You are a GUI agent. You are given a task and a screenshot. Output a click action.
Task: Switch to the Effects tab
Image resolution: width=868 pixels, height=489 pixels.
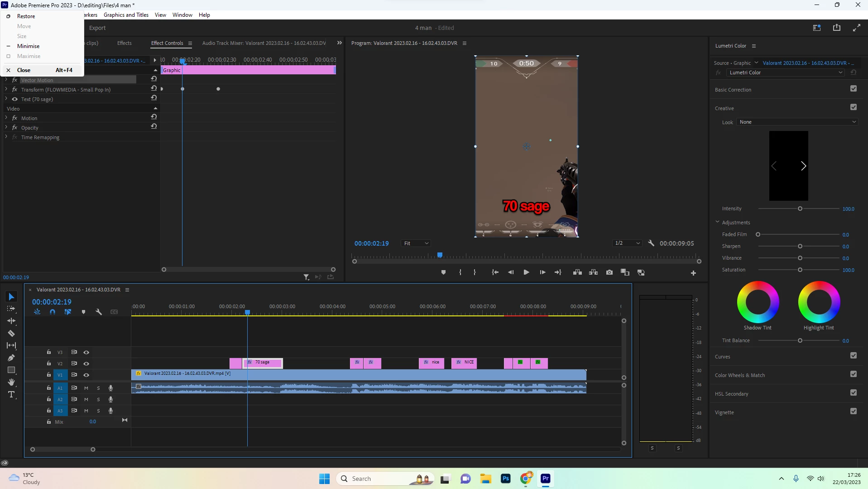(124, 43)
